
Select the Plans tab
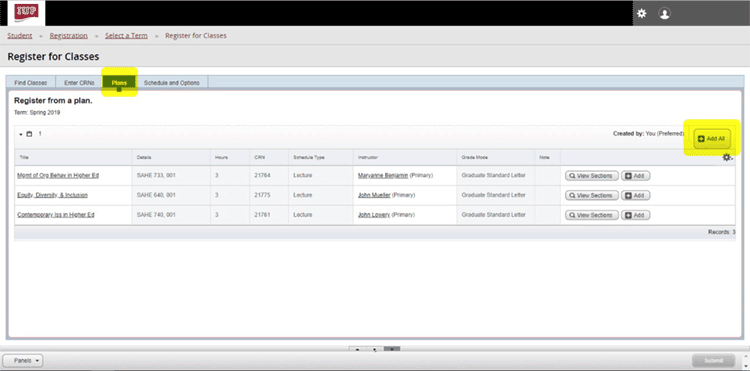[120, 83]
